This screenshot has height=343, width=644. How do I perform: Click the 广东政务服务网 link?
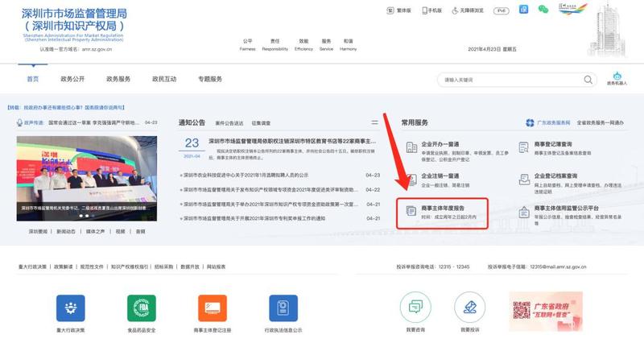click(x=546, y=122)
